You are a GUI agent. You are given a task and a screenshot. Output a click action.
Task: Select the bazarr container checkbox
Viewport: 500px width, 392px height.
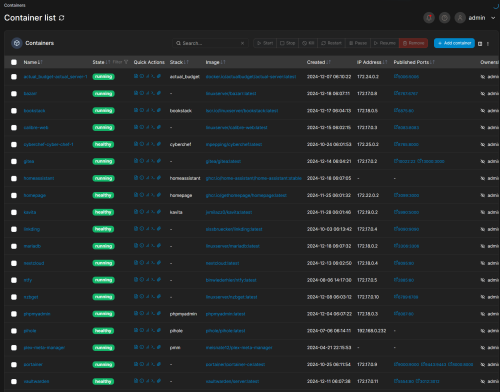coord(14,94)
